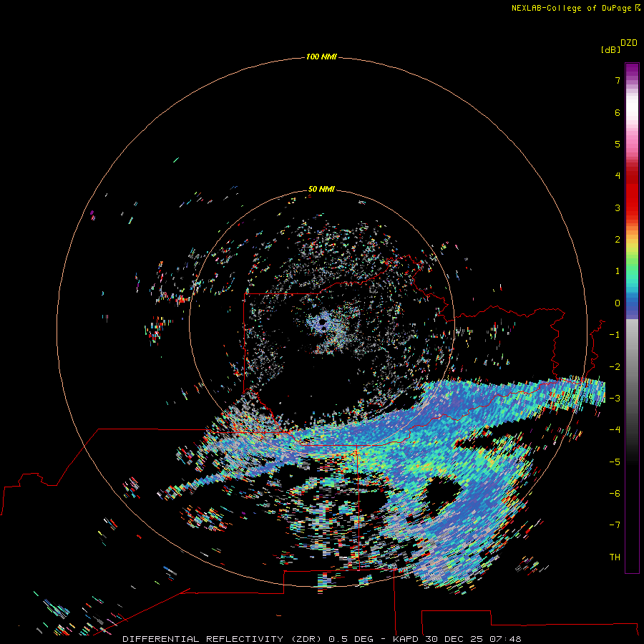
Task: Click the -7 value on color scale
Action: click(x=615, y=525)
